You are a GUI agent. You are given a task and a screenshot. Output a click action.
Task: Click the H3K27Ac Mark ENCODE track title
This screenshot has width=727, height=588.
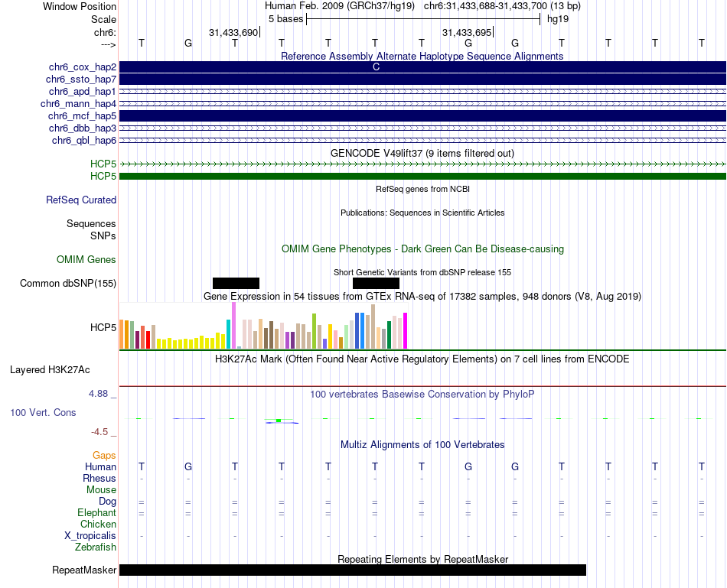click(x=422, y=359)
